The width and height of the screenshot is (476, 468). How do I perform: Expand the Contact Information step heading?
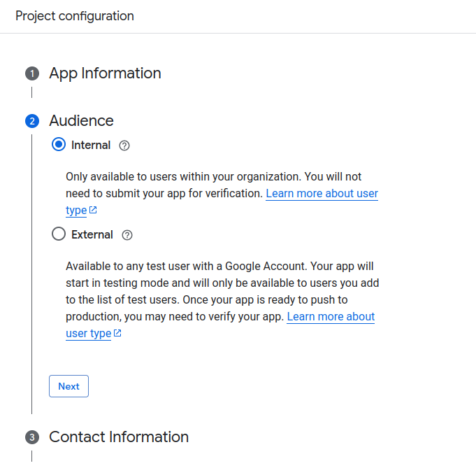(119, 437)
